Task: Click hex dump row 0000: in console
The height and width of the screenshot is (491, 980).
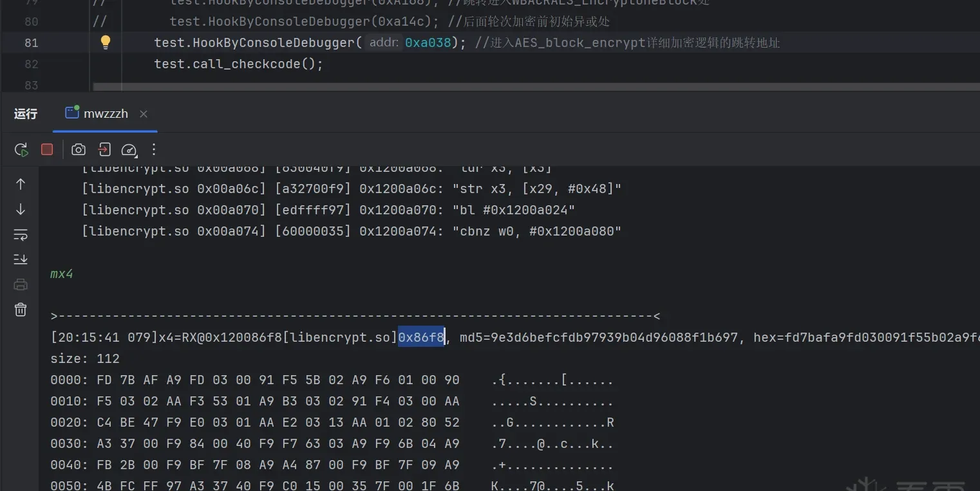Action: [x=332, y=380]
